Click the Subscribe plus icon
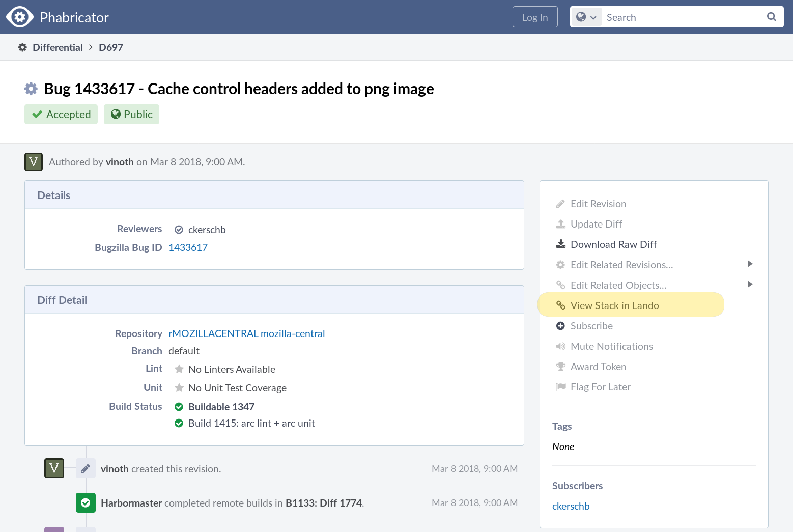Screen dimensions: 793x532 (x=560, y=326)
